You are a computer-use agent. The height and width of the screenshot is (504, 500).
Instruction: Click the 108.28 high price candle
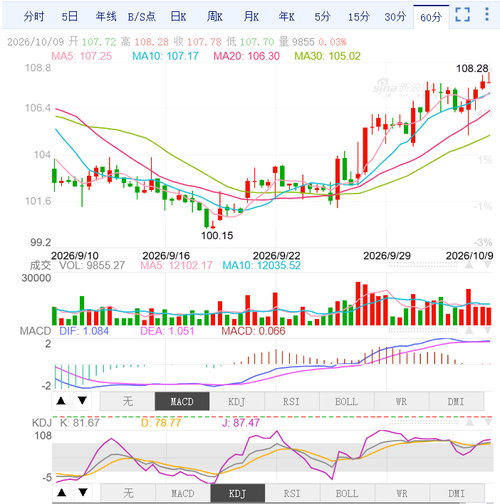click(489, 78)
